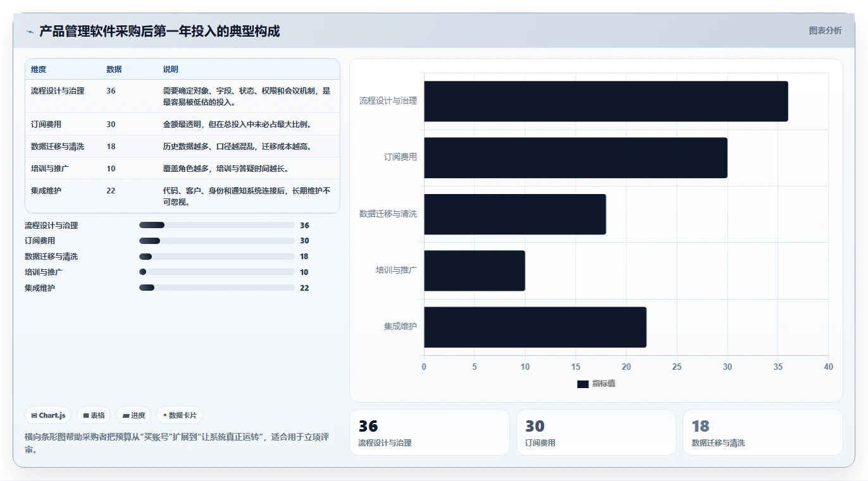
Task: Click the 数据迁移与清洗 progress bar
Action: coord(217,257)
